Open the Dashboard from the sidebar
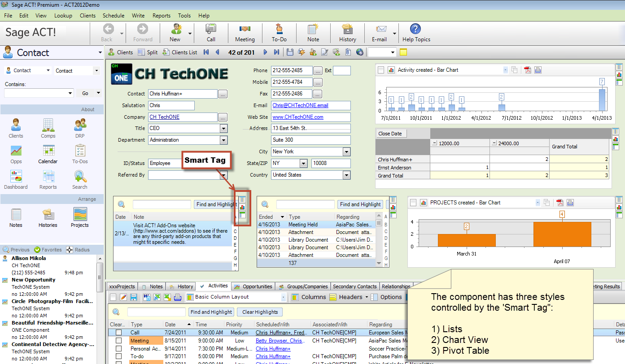 (16, 180)
